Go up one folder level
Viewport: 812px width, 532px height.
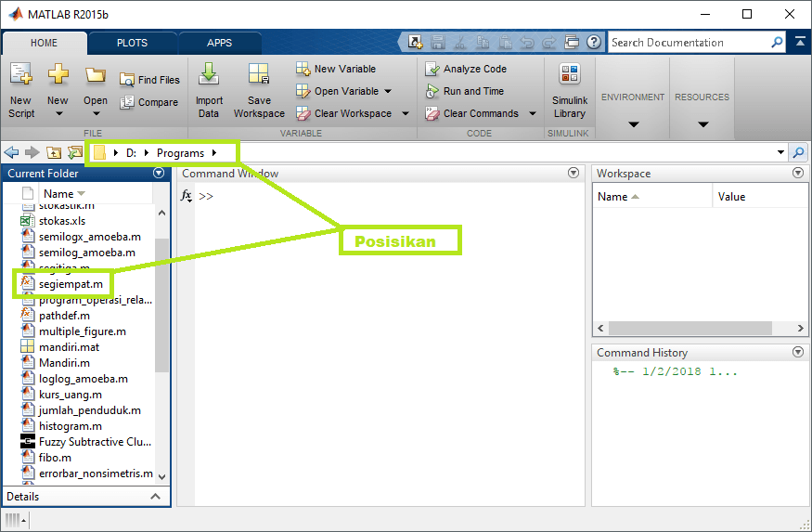[x=53, y=153]
